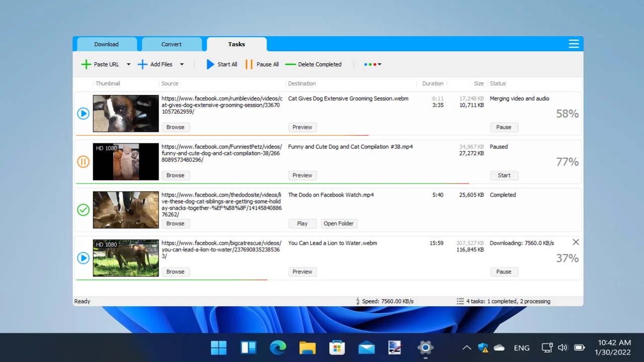Image resolution: width=644 pixels, height=362 pixels.
Task: Click the Speed: 7560.00 KB/s status text
Action: click(x=388, y=301)
